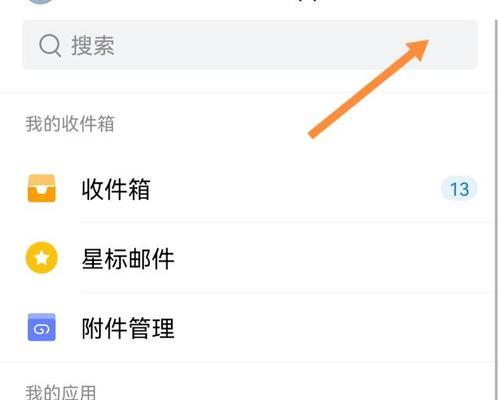This screenshot has height=400, width=500.
Task: Click the magnifier icon in search bar
Action: (x=50, y=46)
